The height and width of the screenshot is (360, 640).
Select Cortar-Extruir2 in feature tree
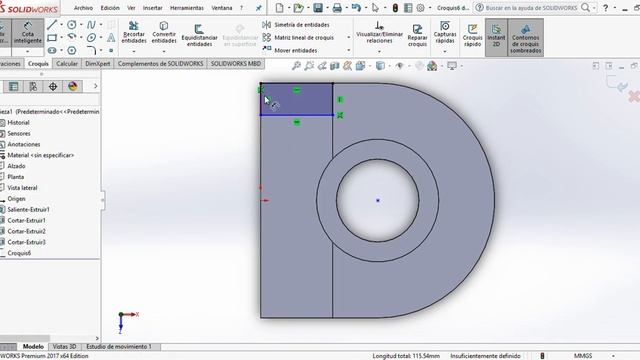click(x=27, y=231)
